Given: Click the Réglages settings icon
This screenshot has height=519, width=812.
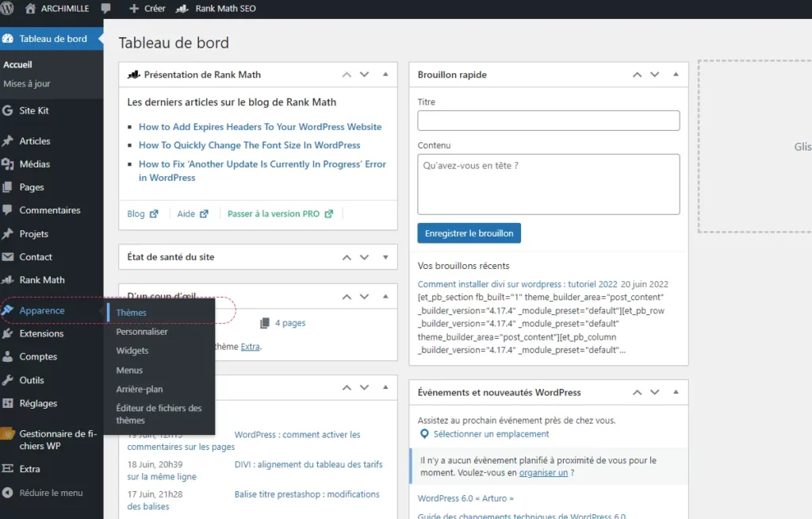Looking at the screenshot, I should tap(8, 403).
